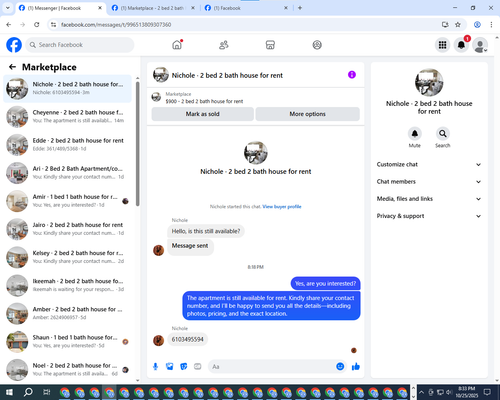Open Edde conversation in list

pos(67,145)
